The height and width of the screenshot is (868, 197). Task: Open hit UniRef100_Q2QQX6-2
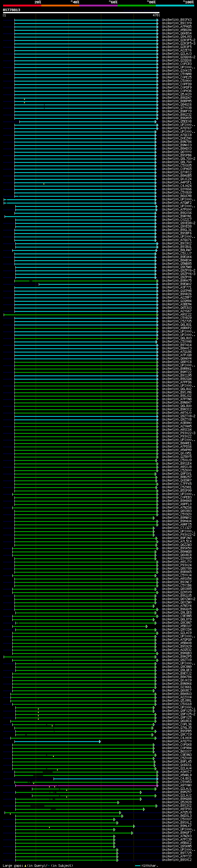[x=179, y=57]
